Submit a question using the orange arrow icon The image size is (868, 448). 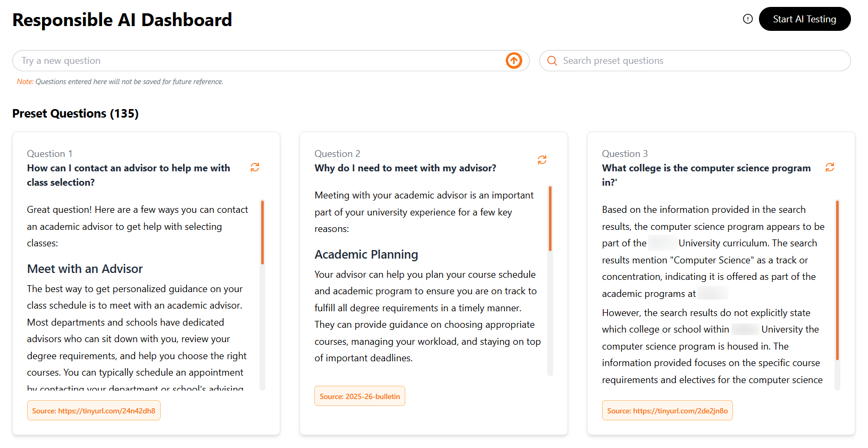pos(513,61)
